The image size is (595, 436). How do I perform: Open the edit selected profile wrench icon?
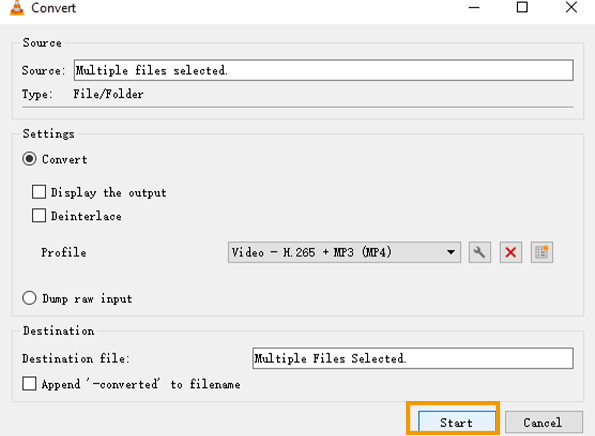click(480, 252)
